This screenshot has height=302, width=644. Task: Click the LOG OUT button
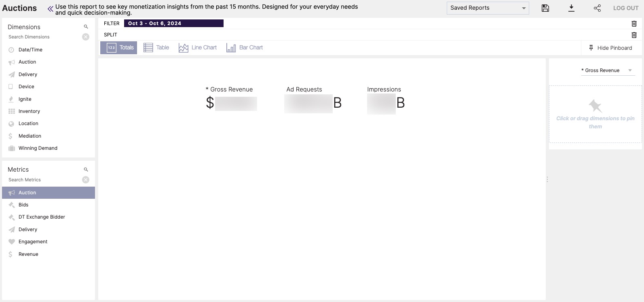[x=625, y=8]
